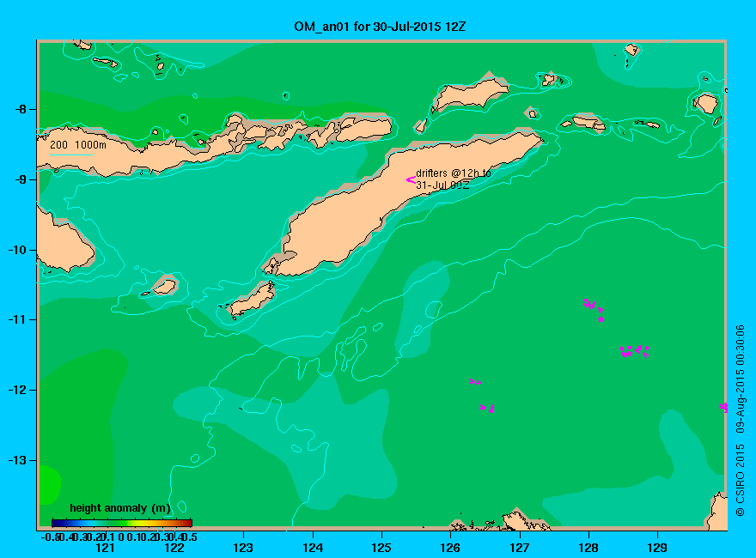Click the CSIRO 2015 copyright timestamp text
The image size is (756, 558).
(x=740, y=421)
